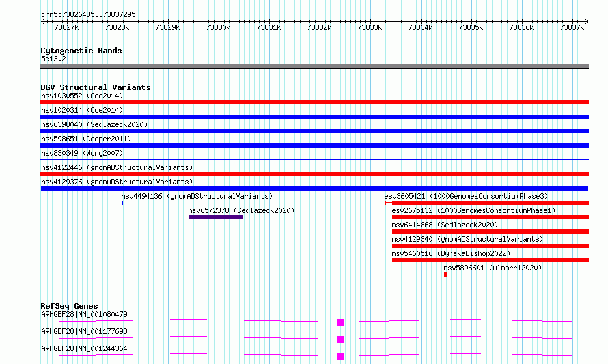
Task: Select the nsv5460516 (ByrskaBishop2022) red bar
Action: coord(490,260)
